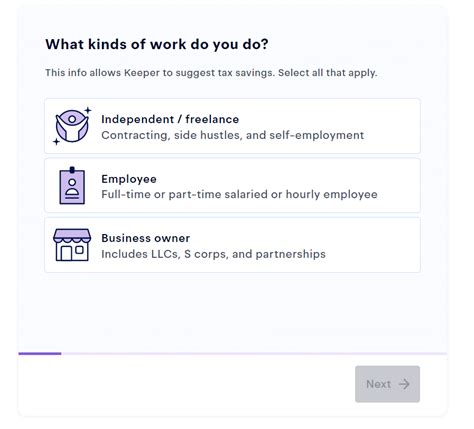
Task: Select the Employee work type option
Action: click(x=232, y=186)
